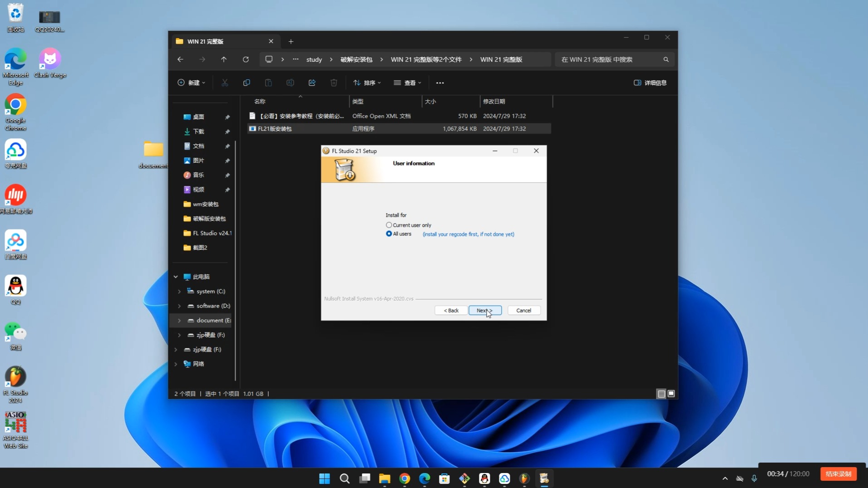This screenshot has width=868, height=488.
Task: Open QQ desktop shortcut
Action: [15, 290]
